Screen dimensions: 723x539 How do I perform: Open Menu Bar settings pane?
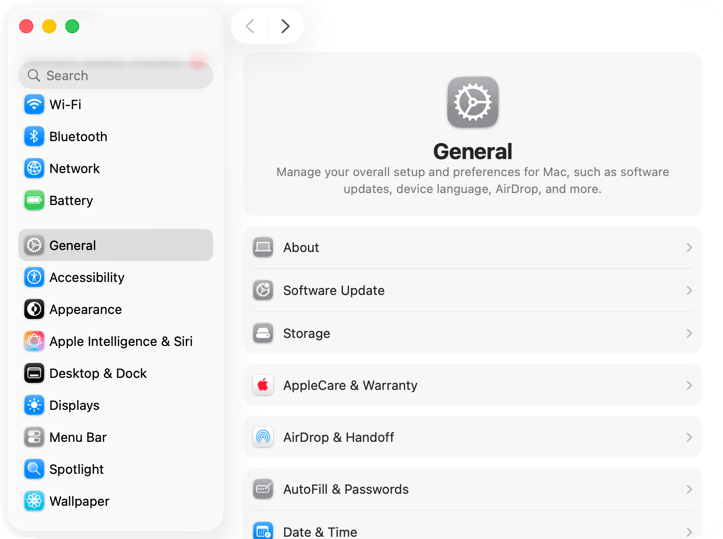point(115,437)
